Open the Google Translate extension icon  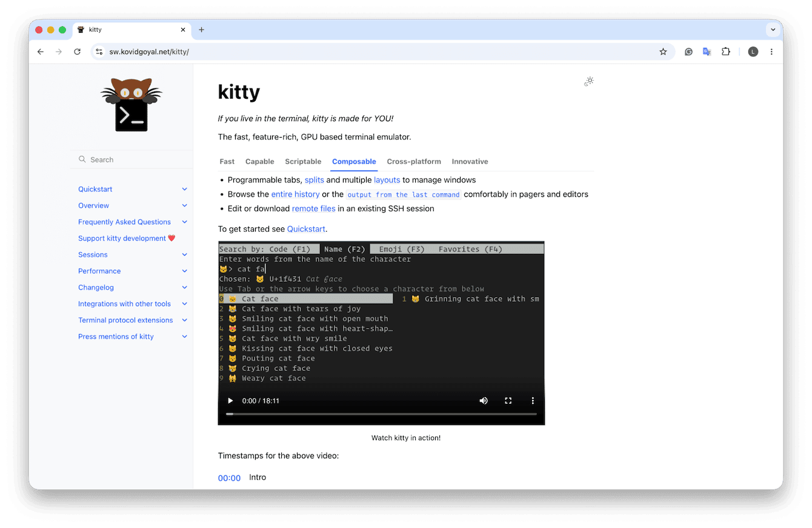click(707, 52)
